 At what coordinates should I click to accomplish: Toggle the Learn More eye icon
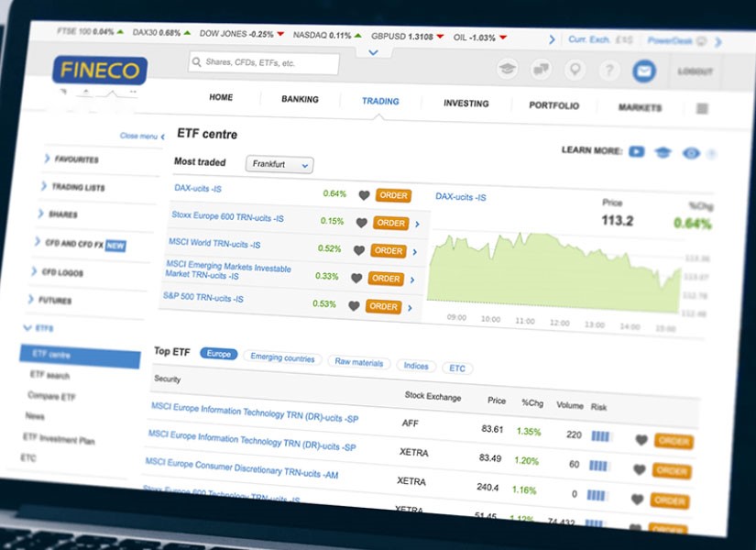tap(691, 153)
